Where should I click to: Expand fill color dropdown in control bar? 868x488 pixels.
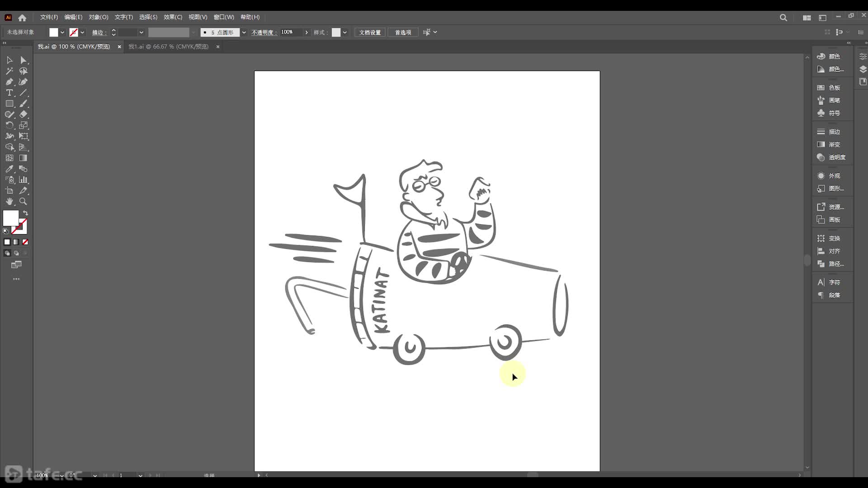tap(62, 33)
